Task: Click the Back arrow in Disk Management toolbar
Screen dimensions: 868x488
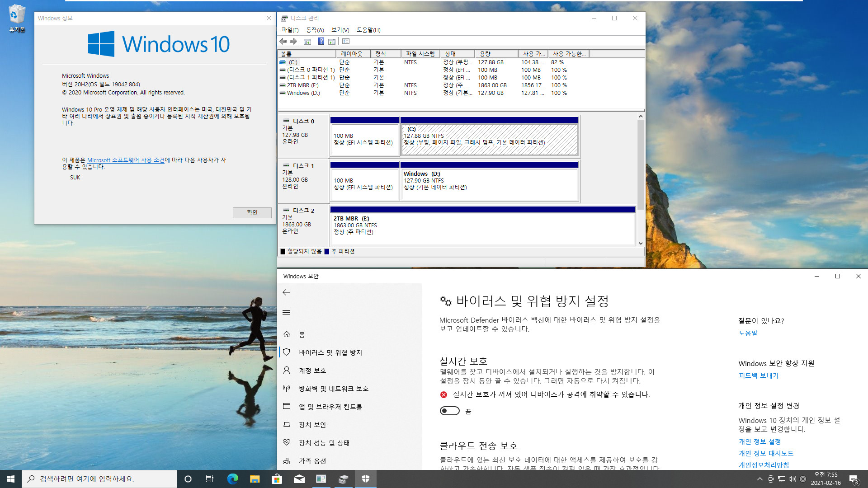Action: [283, 42]
